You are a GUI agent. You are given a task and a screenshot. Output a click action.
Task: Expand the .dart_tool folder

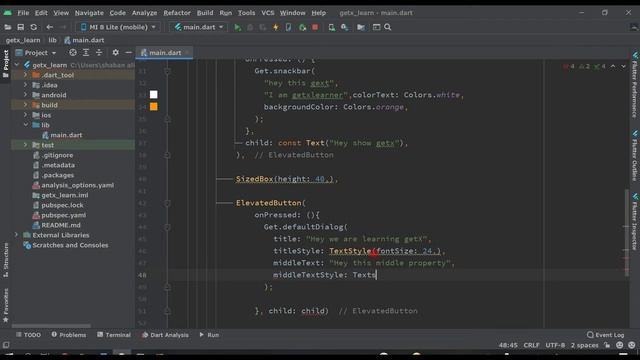pos(25,75)
